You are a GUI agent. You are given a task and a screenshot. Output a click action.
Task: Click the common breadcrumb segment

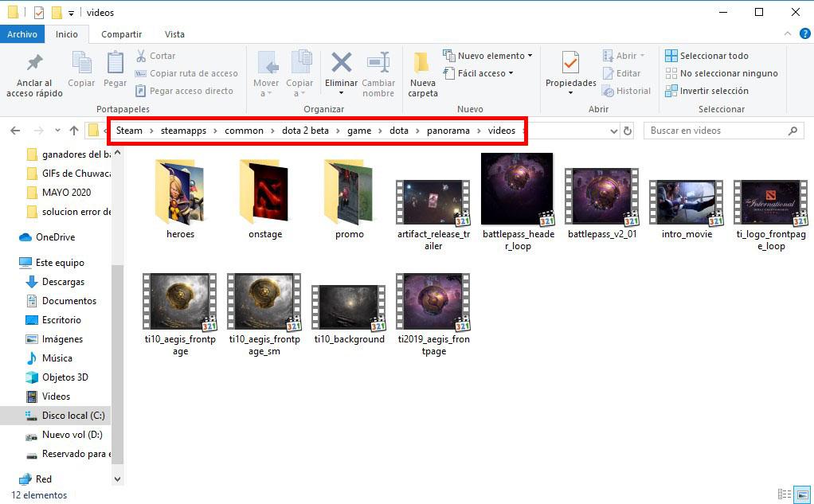pyautogui.click(x=244, y=131)
